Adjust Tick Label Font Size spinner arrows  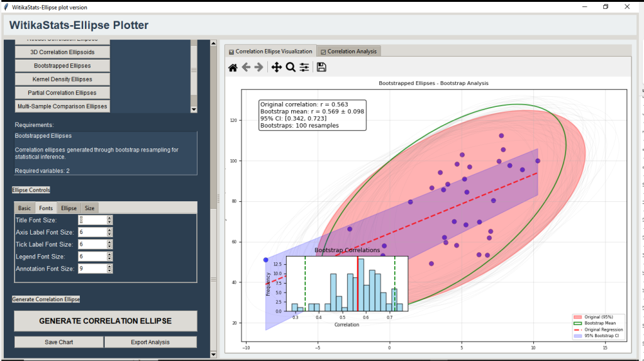coord(109,245)
